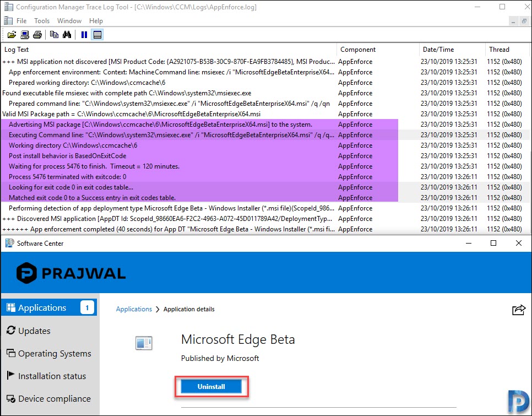Go back via the Applications breadcrumb link
This screenshot has height=416, width=532.
(134, 309)
